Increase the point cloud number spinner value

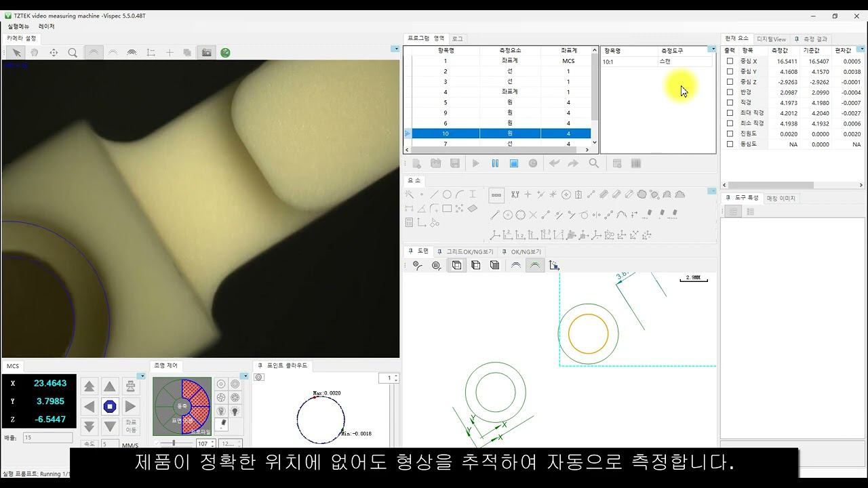tap(396, 376)
